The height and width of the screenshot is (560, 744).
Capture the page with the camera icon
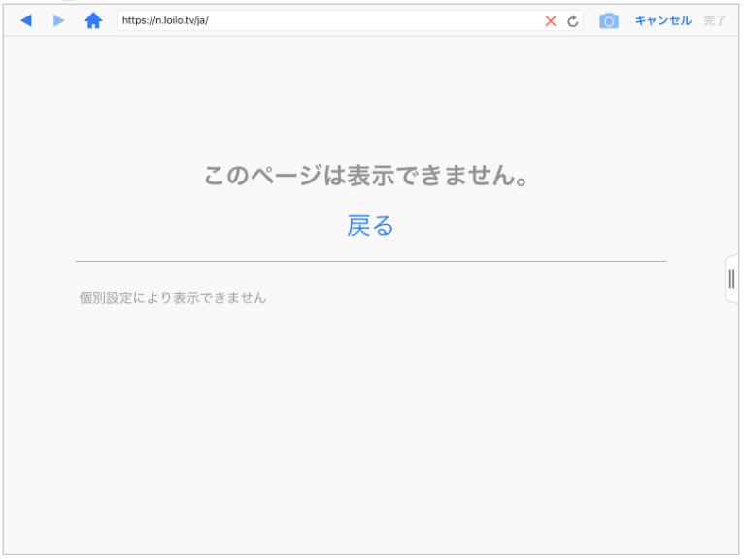[609, 20]
